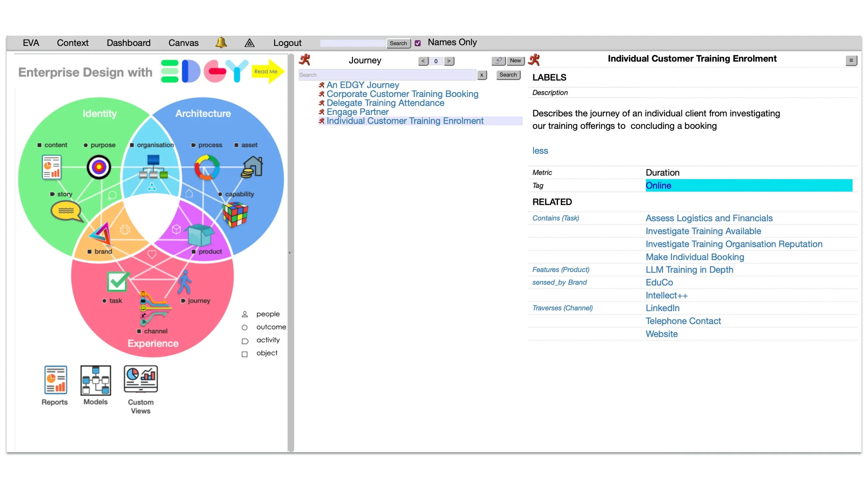This screenshot has height=488, width=868.
Task: Click the link icon beside New button
Action: (x=498, y=61)
